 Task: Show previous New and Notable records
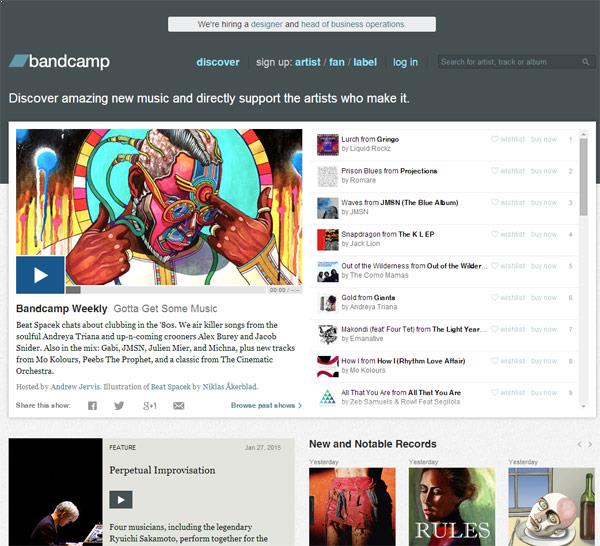point(579,444)
